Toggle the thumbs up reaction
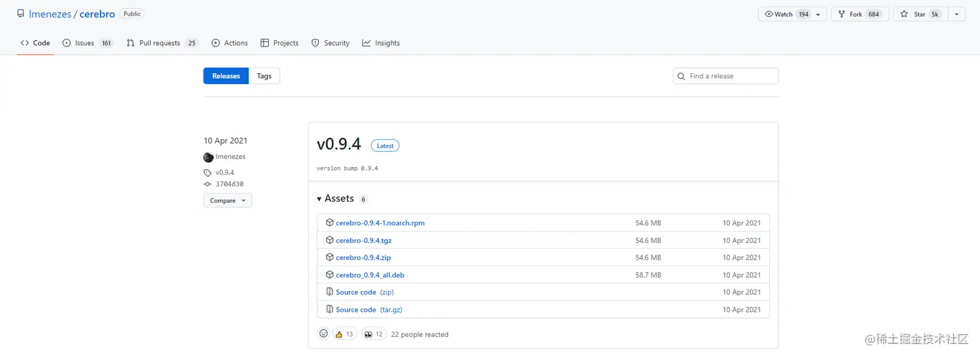This screenshot has width=980, height=357. point(345,334)
